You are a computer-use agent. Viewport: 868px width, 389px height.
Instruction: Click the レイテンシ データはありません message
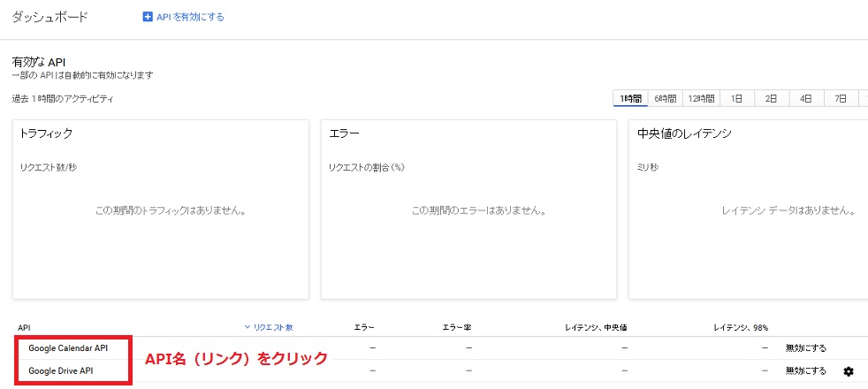[x=788, y=210]
